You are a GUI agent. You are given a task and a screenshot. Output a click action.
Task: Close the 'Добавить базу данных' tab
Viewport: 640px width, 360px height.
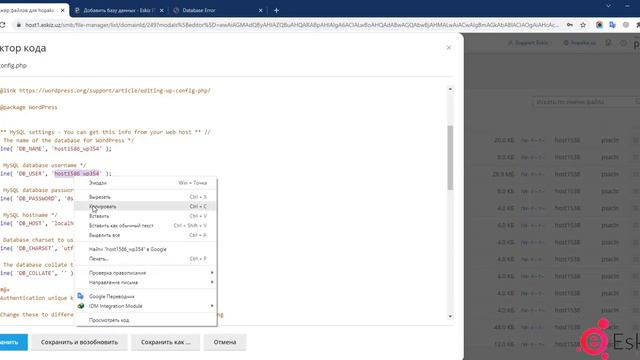tap(162, 10)
